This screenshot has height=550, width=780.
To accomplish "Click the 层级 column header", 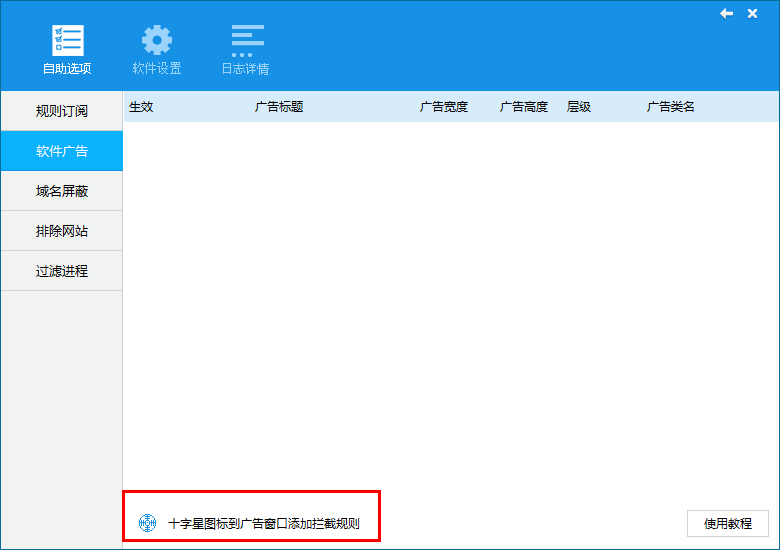I will [579, 106].
